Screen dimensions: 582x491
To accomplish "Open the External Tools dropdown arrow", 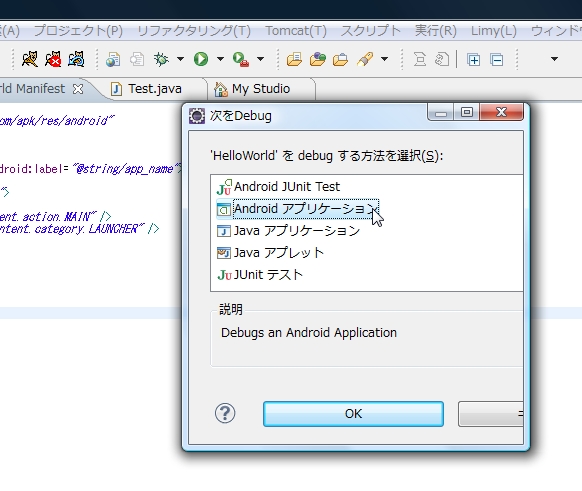I will pyautogui.click(x=260, y=59).
